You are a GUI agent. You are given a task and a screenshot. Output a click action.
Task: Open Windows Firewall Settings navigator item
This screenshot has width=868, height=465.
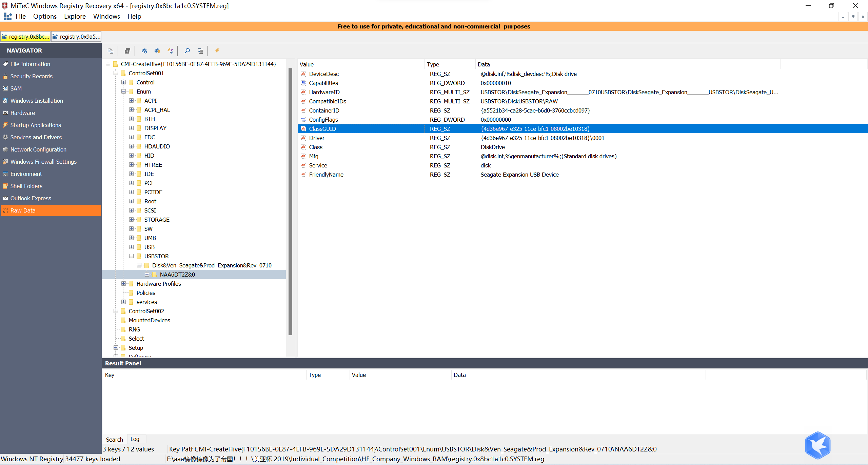coord(43,162)
